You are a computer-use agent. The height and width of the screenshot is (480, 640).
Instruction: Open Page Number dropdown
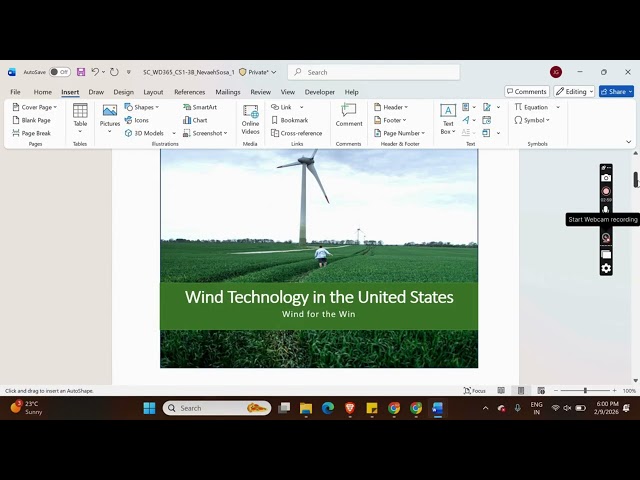point(399,133)
